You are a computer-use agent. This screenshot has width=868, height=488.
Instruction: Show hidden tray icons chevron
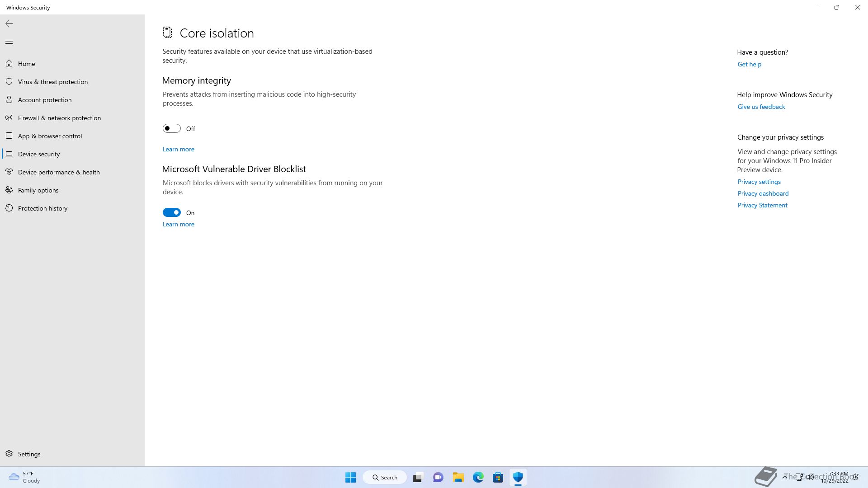pos(785,477)
